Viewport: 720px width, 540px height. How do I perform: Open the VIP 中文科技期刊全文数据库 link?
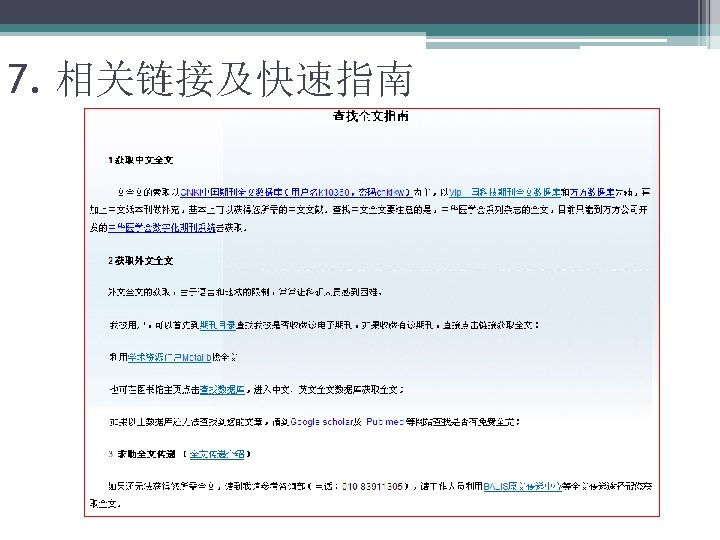(505, 192)
